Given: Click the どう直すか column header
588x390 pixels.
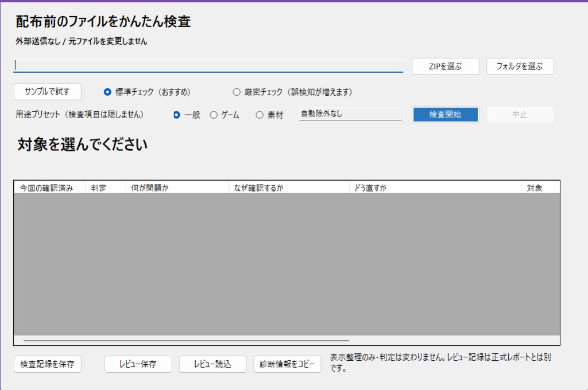Looking at the screenshot, I should [x=435, y=188].
